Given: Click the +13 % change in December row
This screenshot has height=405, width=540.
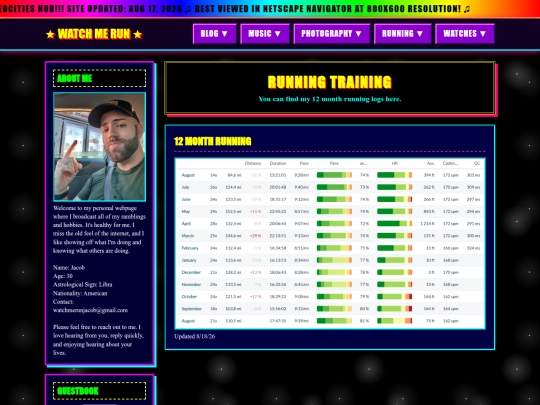Looking at the screenshot, I should (256, 272).
